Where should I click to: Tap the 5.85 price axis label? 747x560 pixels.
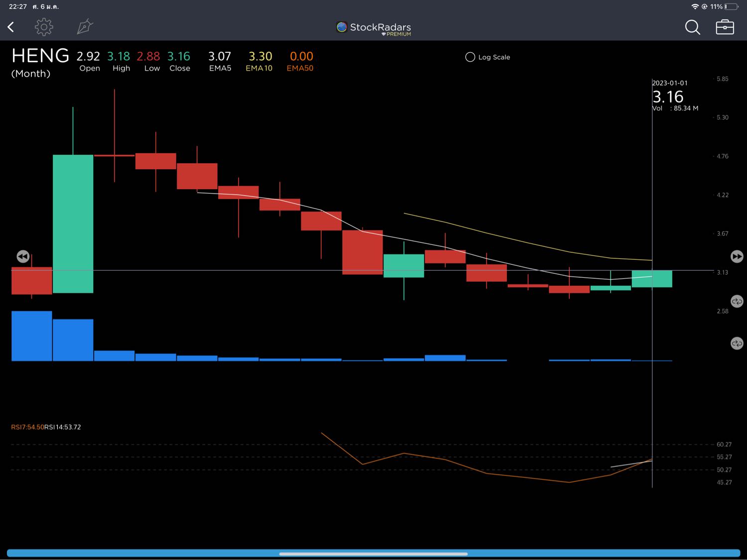[722, 79]
